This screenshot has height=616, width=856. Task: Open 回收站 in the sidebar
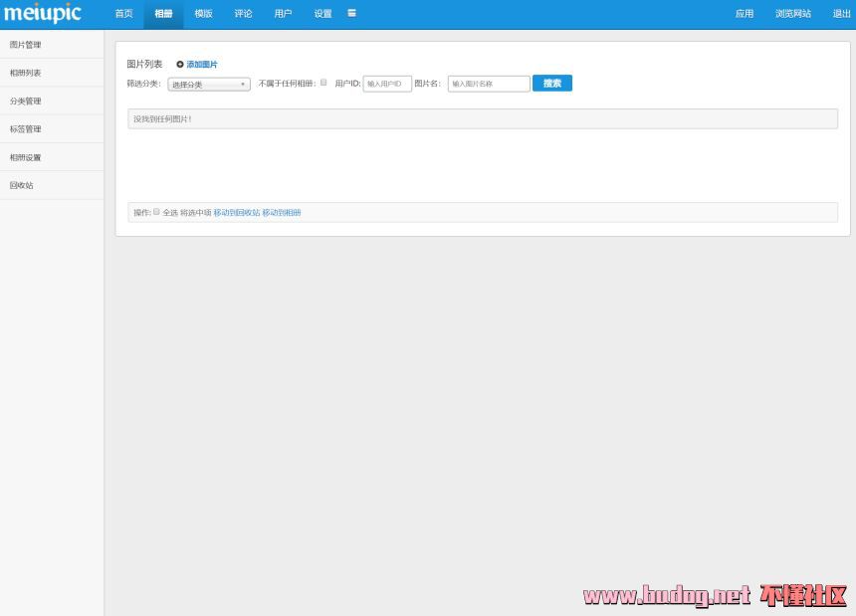coord(22,185)
